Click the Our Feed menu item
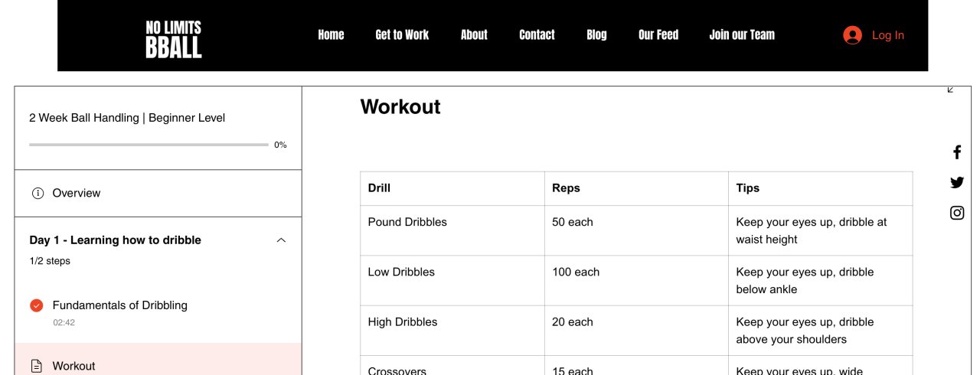Image resolution: width=980 pixels, height=375 pixels. tap(658, 35)
